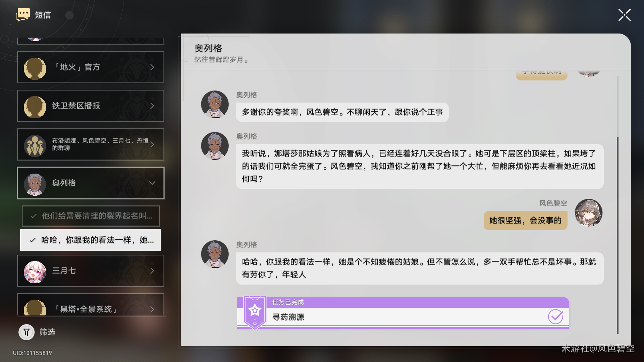Click the group chat avatar icon
The image size is (644, 362).
pos(35,146)
